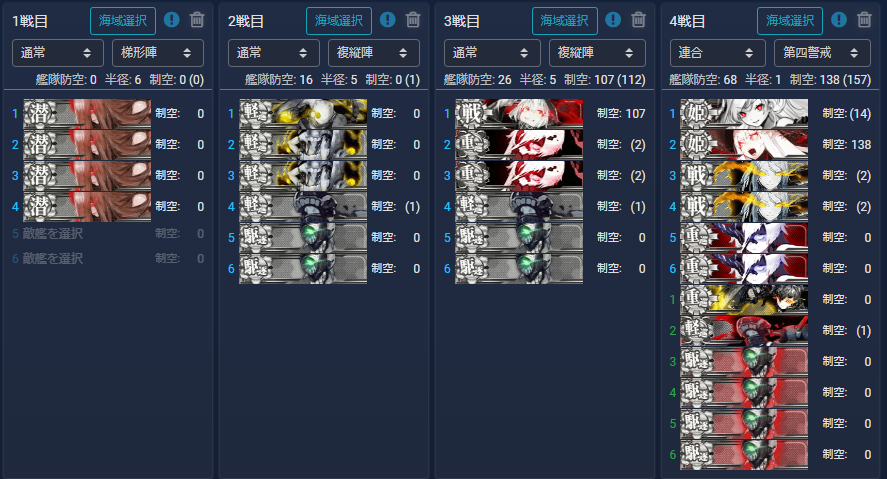This screenshot has width=887, height=479.
Task: Click the trash icon in 4戦目 panel
Action: tap(864, 20)
